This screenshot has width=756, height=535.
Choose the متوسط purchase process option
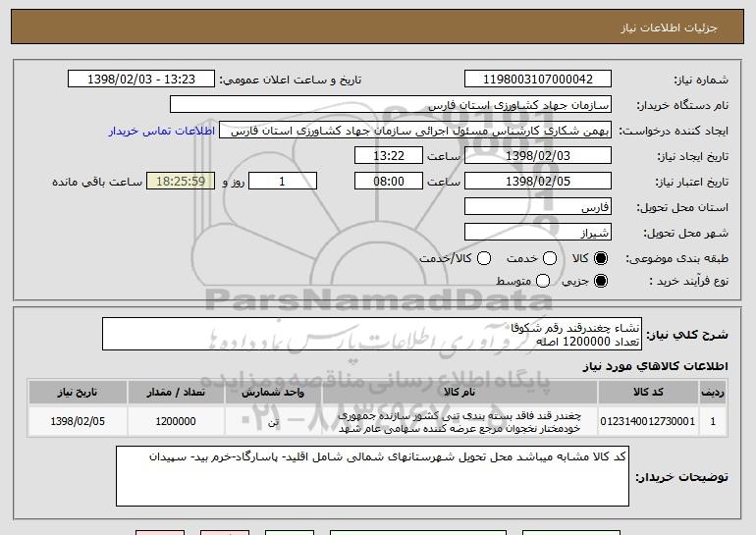pos(543,281)
